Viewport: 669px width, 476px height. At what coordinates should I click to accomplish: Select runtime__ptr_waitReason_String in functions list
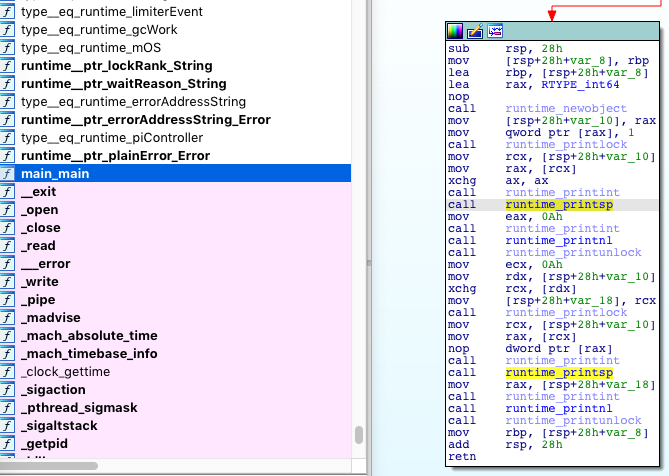tap(175, 84)
